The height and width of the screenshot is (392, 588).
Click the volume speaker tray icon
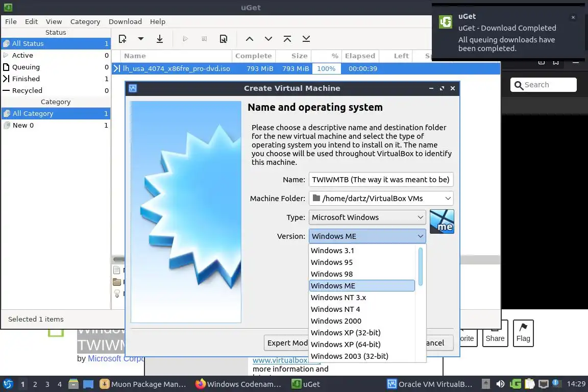point(500,384)
